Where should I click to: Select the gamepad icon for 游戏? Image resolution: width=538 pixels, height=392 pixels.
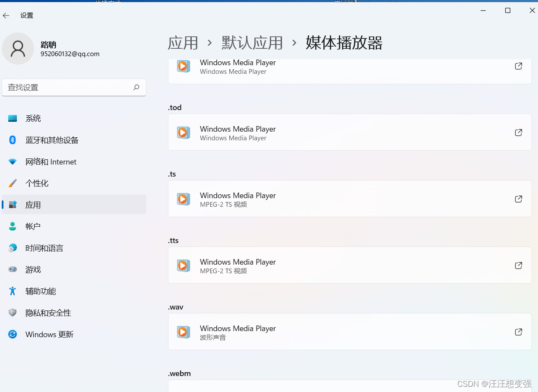(x=13, y=269)
